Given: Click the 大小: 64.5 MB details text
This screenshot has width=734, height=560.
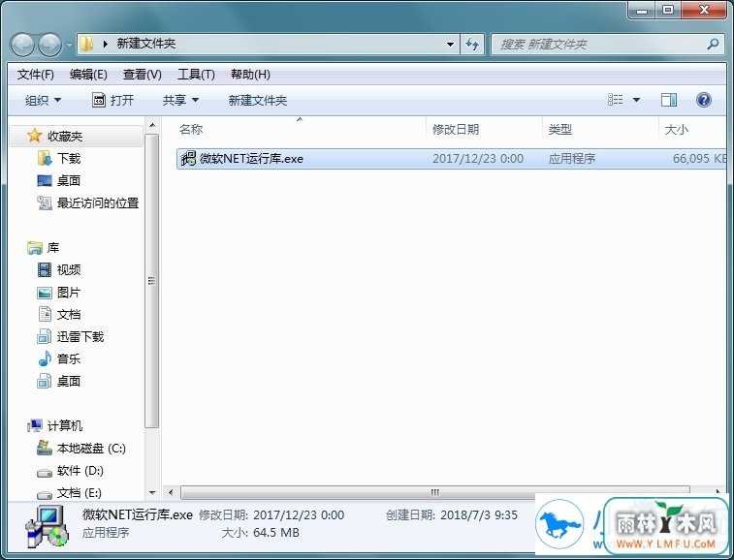Looking at the screenshot, I should point(260,533).
